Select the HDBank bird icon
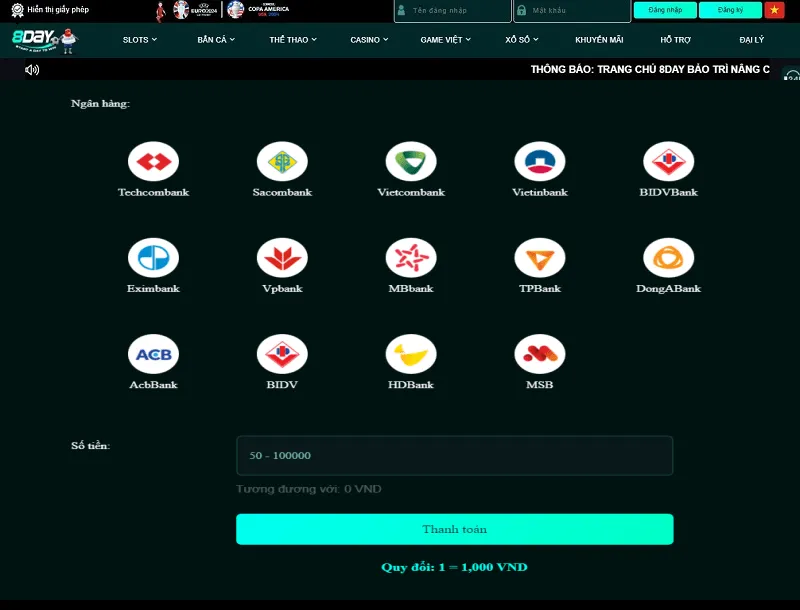 (411, 354)
